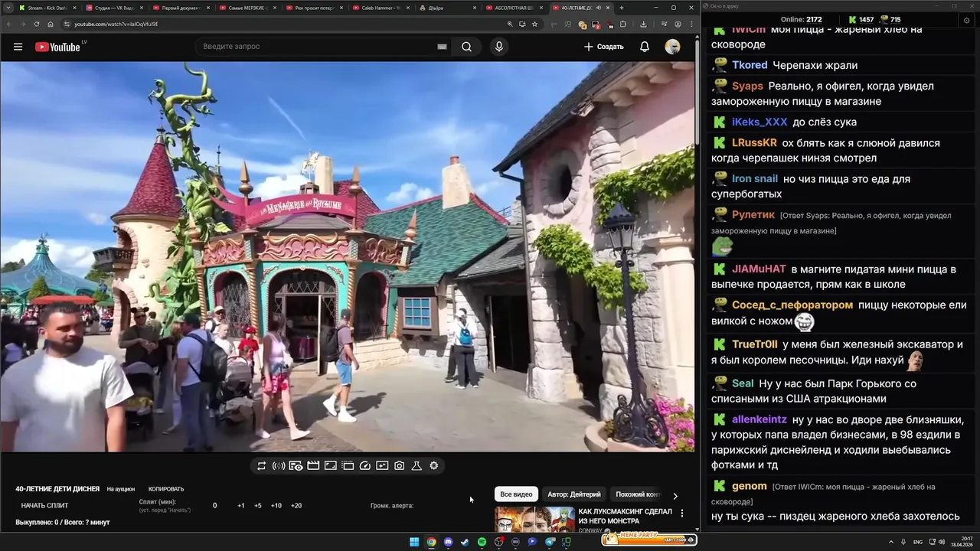
Task: Toggle the loop icon in player toolbar
Action: [262, 465]
